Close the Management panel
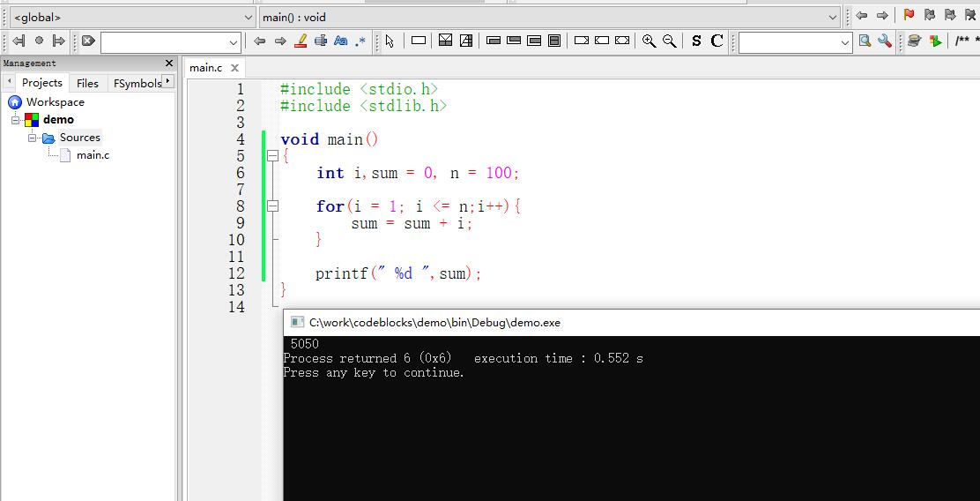The image size is (980, 501). pyautogui.click(x=168, y=64)
